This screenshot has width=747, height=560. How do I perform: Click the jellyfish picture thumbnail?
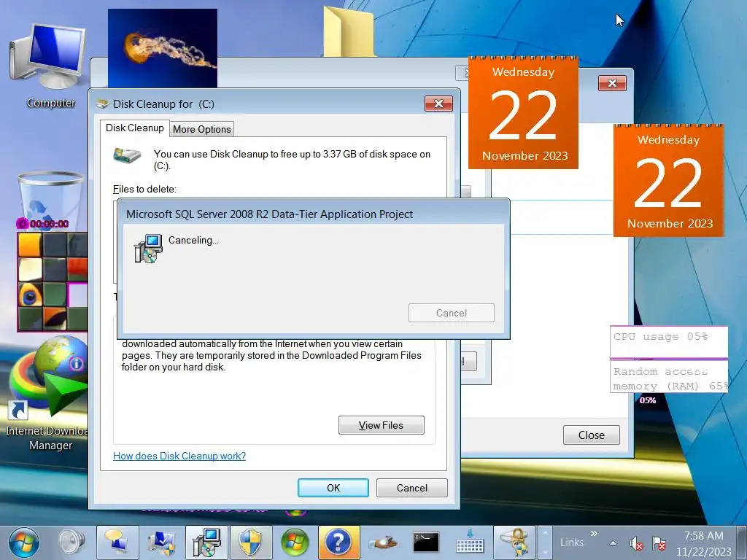click(163, 48)
